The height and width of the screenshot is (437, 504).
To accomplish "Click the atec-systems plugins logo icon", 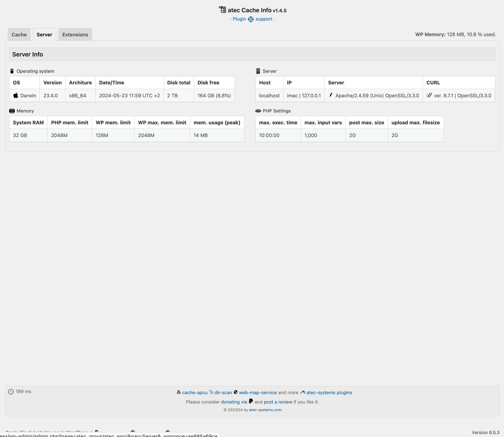I will click(302, 392).
